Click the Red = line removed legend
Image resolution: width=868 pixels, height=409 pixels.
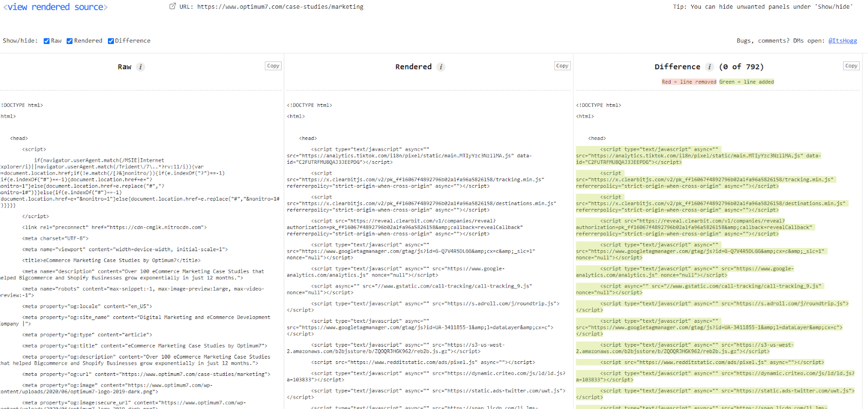tap(688, 82)
